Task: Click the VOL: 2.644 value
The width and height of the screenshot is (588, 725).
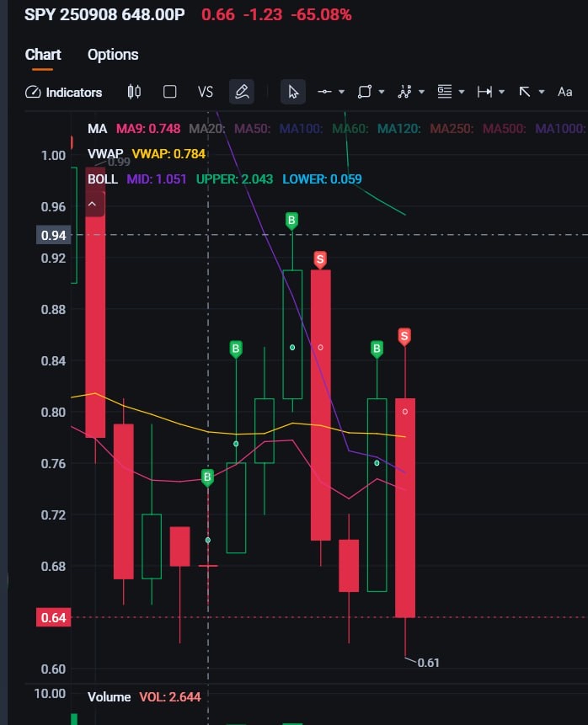Action: click(x=170, y=697)
